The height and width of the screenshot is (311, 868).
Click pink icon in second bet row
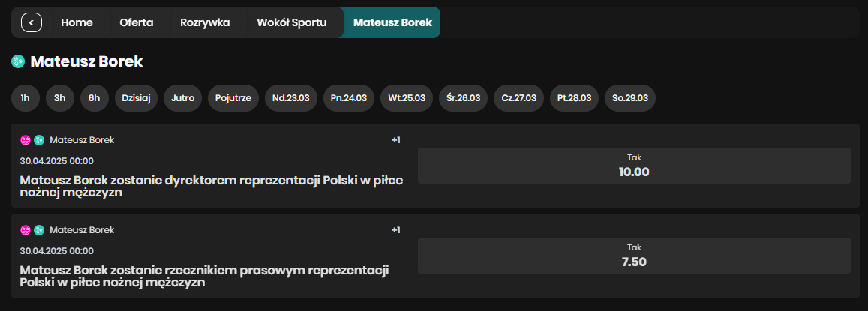26,229
